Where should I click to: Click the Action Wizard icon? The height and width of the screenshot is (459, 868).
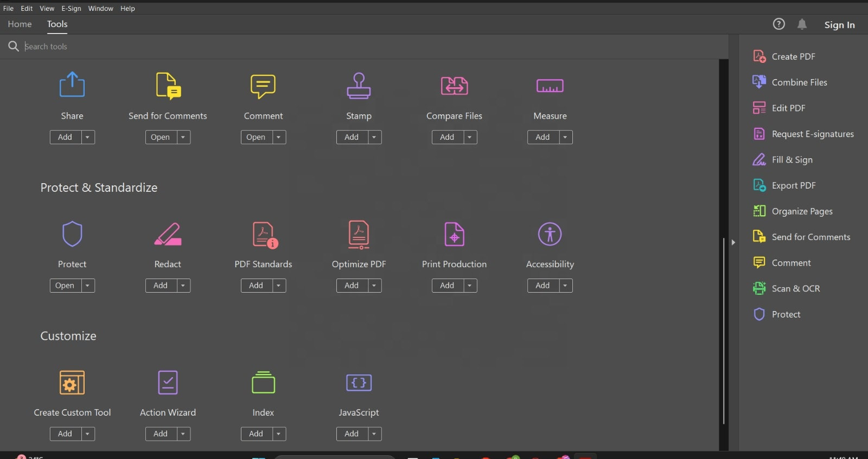pos(168,383)
